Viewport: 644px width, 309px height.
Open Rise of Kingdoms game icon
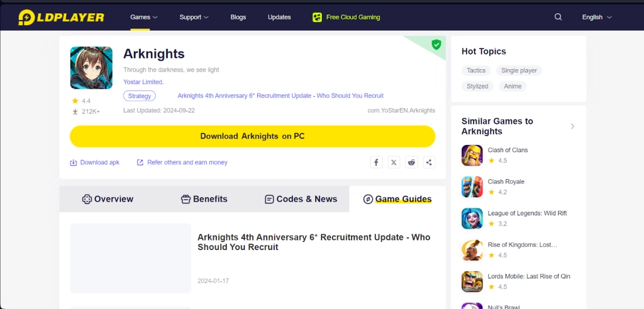[x=472, y=250]
